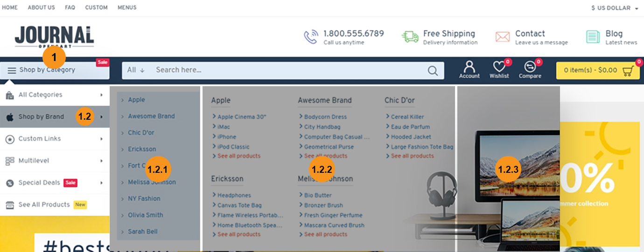The height and width of the screenshot is (252, 644).
Task: Expand the All Categories submenu arrow
Action: pos(101,95)
